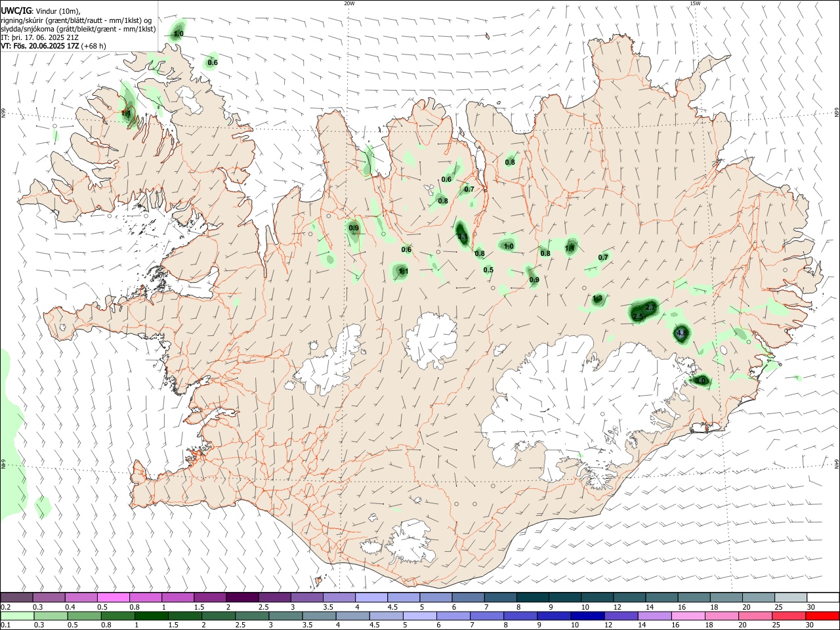Click the "IT: þri. 17. 06. 2025 21Z" line
The image size is (840, 630).
click(40, 37)
